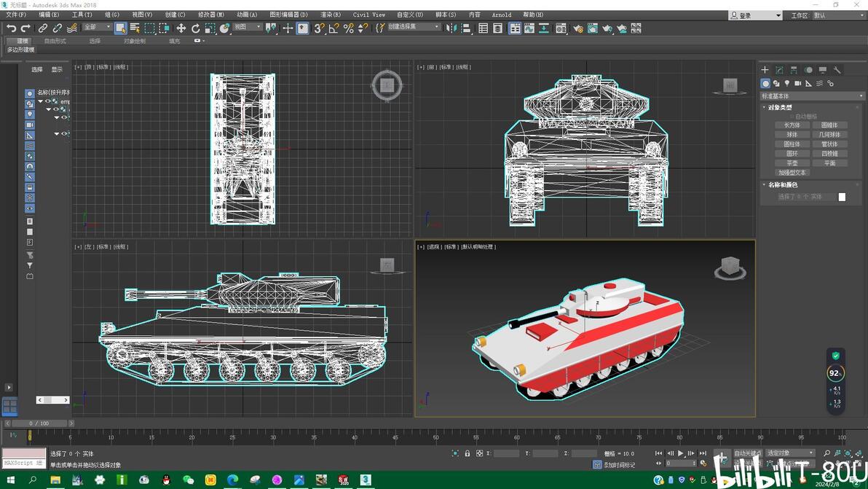Open the Curve Editor icon
The height and width of the screenshot is (489, 868).
click(x=529, y=28)
